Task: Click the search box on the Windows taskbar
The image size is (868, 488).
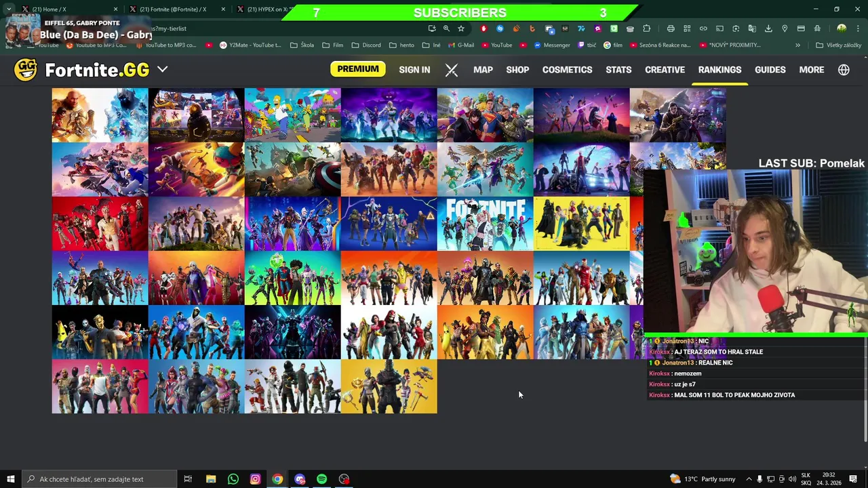Action: coord(98,479)
